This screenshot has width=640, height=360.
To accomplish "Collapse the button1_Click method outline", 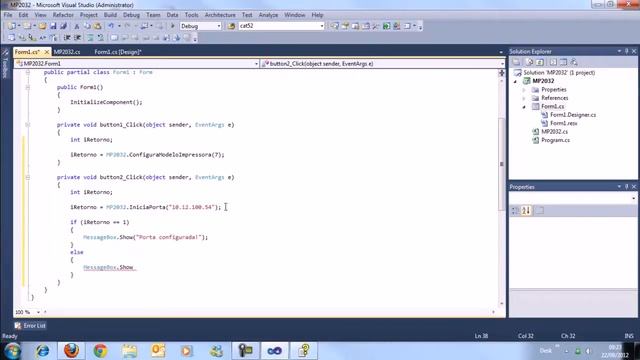I will click(x=28, y=125).
